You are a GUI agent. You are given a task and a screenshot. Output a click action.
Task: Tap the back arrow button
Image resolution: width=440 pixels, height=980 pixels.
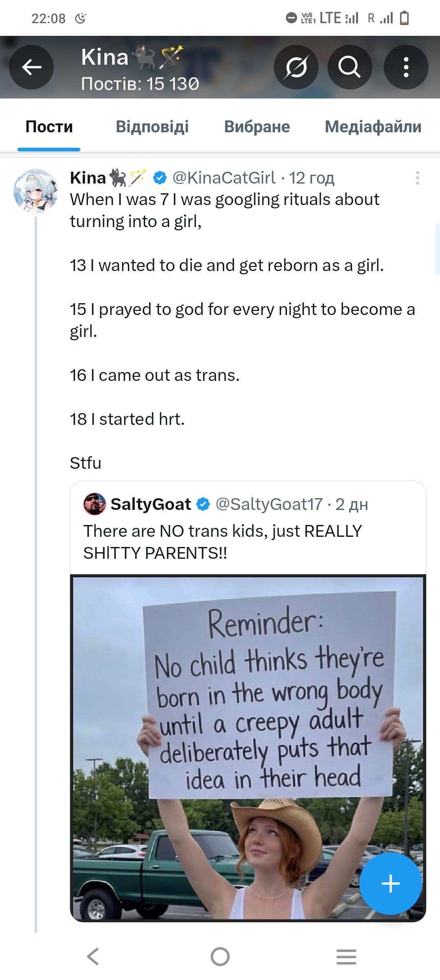pos(32,67)
